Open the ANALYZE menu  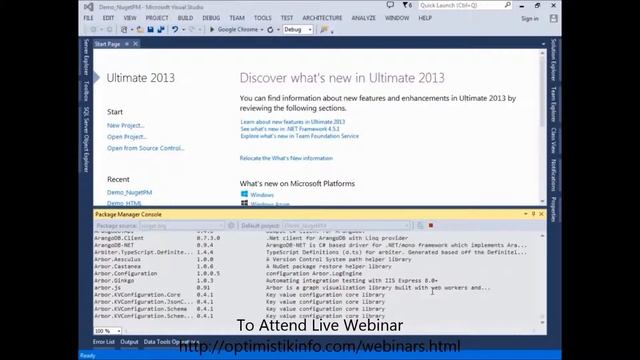tap(363, 18)
